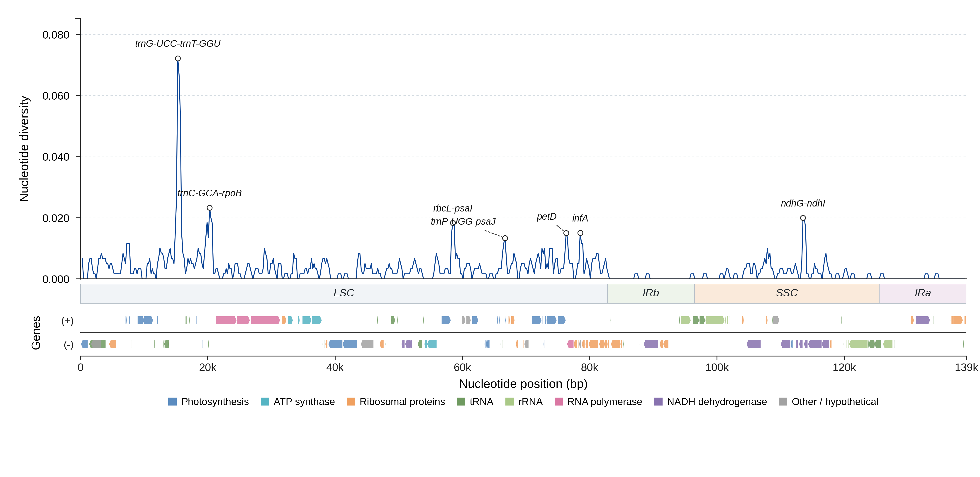Select the 40k x-axis tick label
Image resolution: width=980 pixels, height=477 pixels.
335,368
